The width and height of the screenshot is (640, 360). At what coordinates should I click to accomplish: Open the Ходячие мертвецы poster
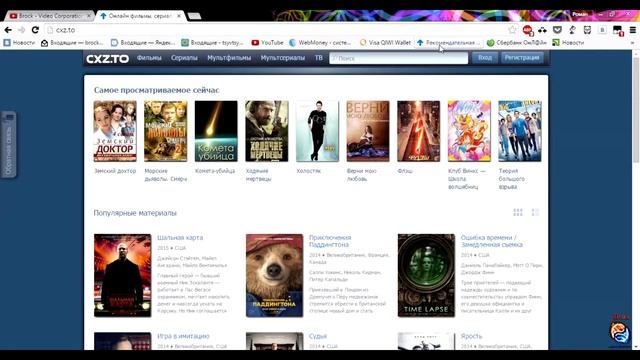pyautogui.click(x=267, y=131)
